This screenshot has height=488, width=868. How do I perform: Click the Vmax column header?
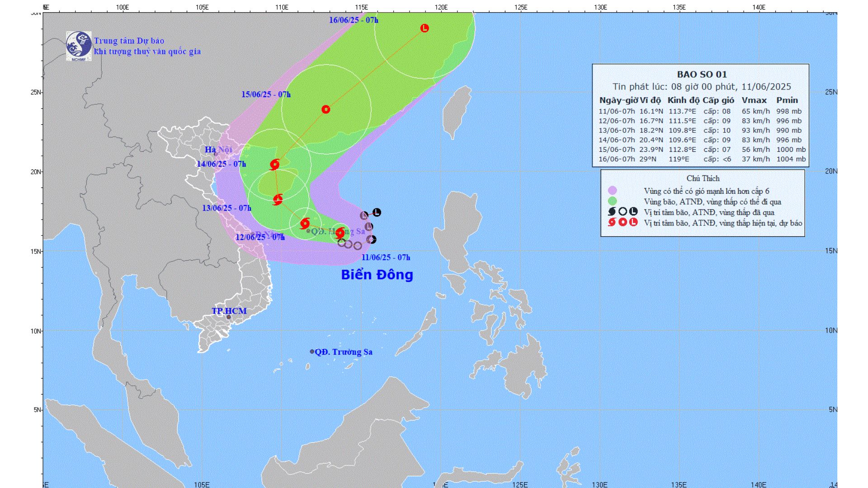click(754, 100)
